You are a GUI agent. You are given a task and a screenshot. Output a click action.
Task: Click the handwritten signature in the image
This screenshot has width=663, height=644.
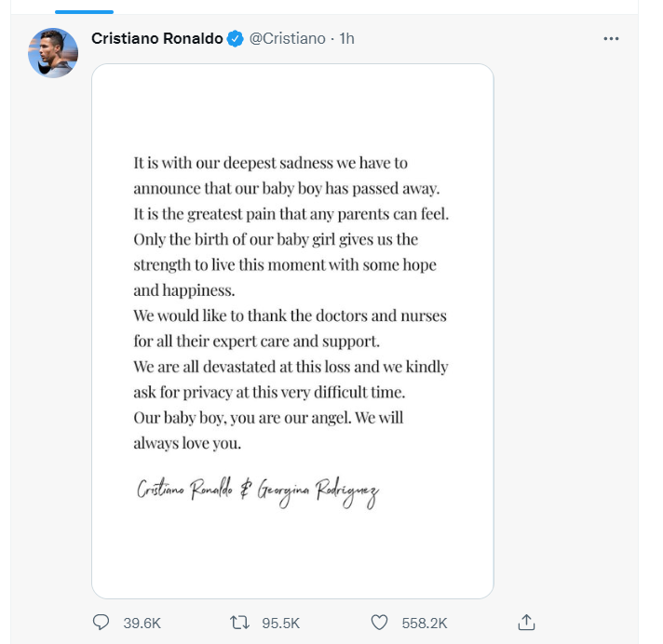257,493
